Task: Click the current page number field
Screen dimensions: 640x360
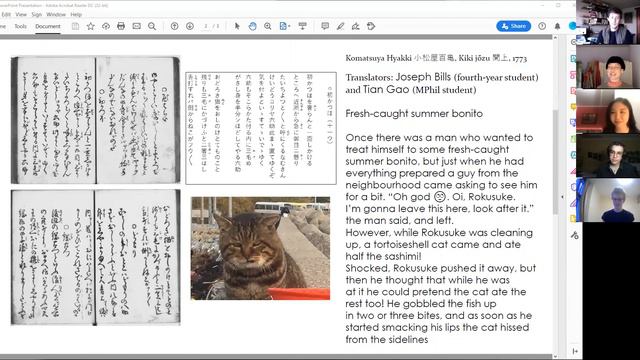Action: click(x=206, y=26)
